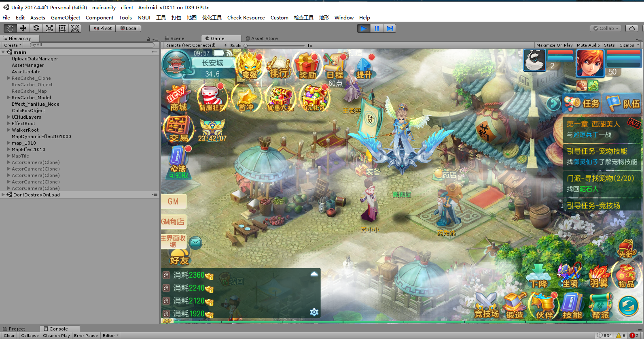Toggle Clear on Play in Console

click(56, 335)
